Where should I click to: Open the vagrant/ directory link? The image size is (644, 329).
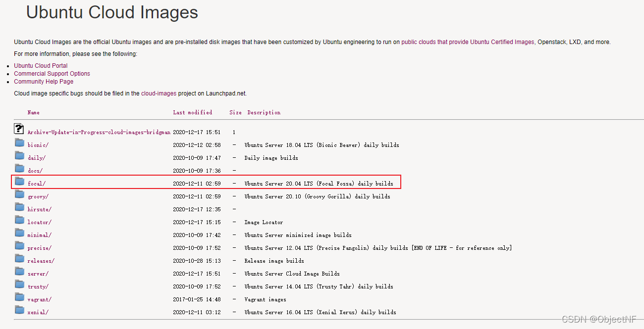pos(40,299)
